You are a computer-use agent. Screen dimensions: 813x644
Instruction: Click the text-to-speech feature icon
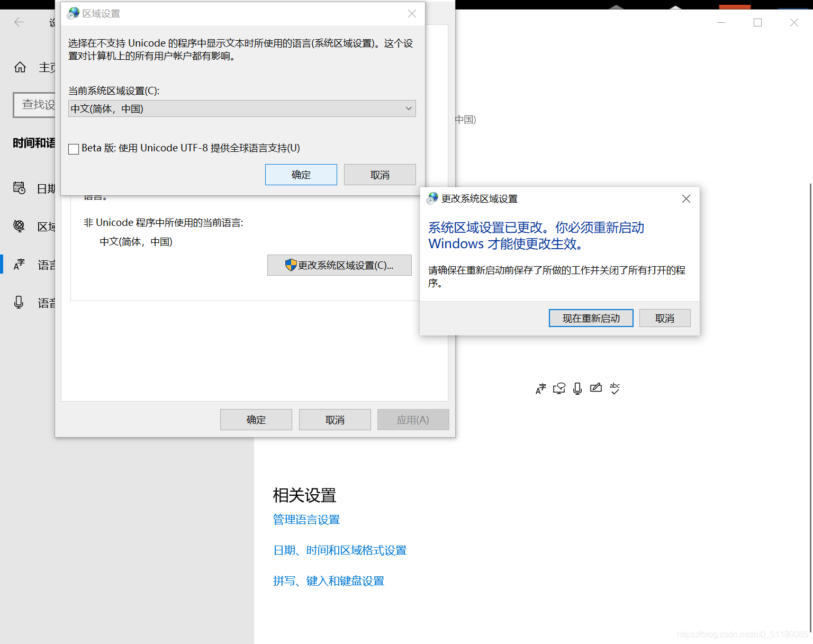559,388
